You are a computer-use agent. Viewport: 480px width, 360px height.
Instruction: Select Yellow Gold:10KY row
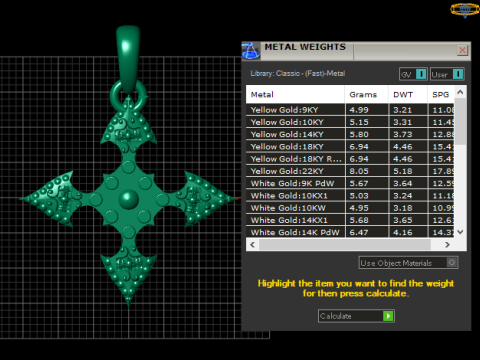[x=350, y=122]
